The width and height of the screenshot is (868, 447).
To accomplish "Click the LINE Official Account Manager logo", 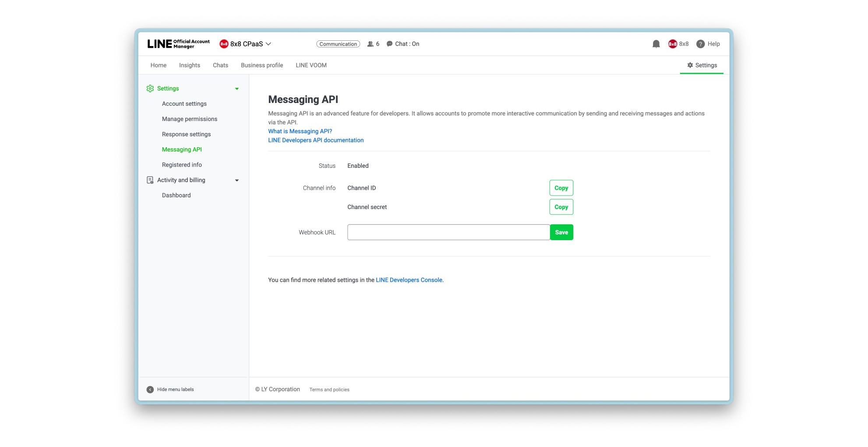I will pyautogui.click(x=178, y=44).
